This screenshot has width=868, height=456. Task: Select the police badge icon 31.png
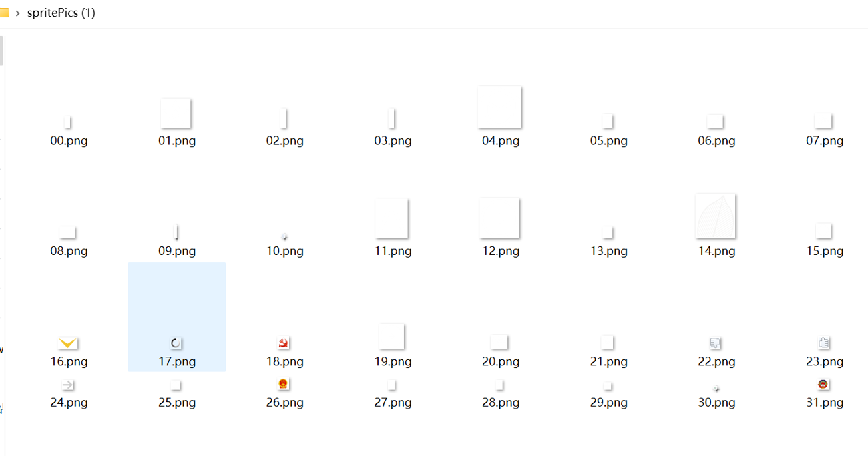coord(823,384)
